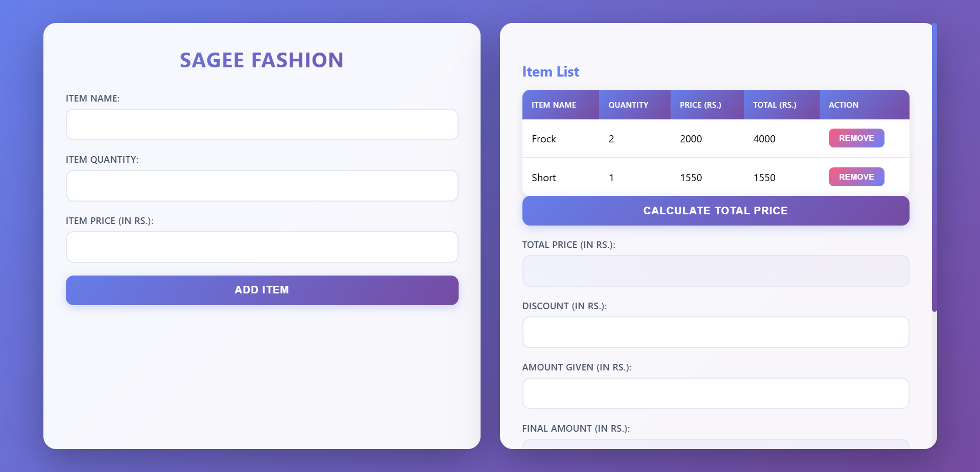Click the Item List heading
The width and height of the screenshot is (980, 472).
pos(550,71)
